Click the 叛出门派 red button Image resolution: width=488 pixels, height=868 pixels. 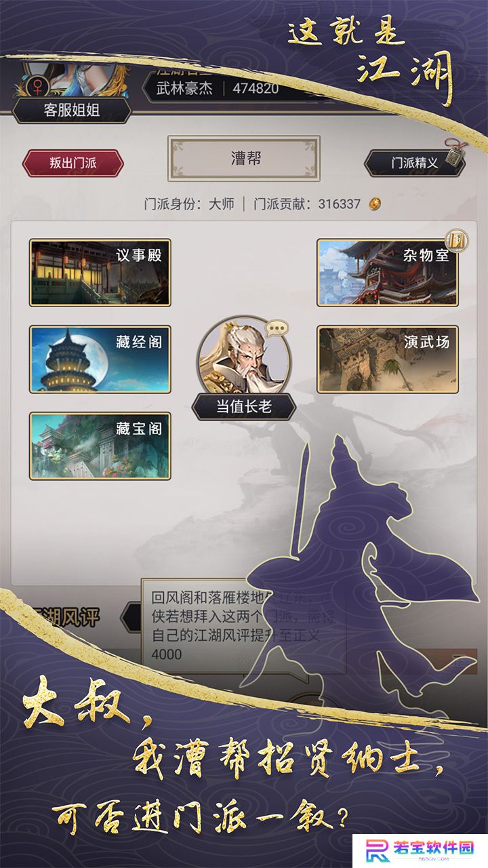point(73,163)
